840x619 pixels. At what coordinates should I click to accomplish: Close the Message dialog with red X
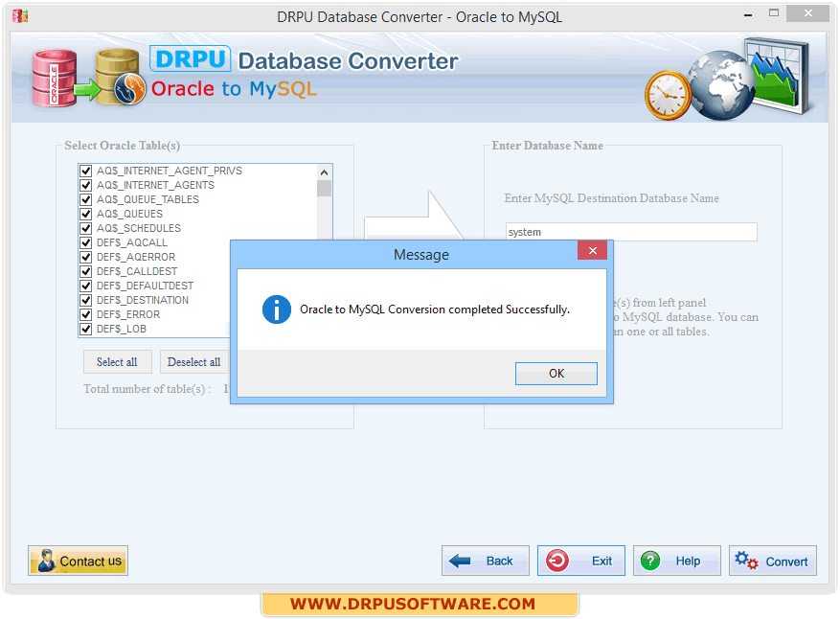coord(592,250)
